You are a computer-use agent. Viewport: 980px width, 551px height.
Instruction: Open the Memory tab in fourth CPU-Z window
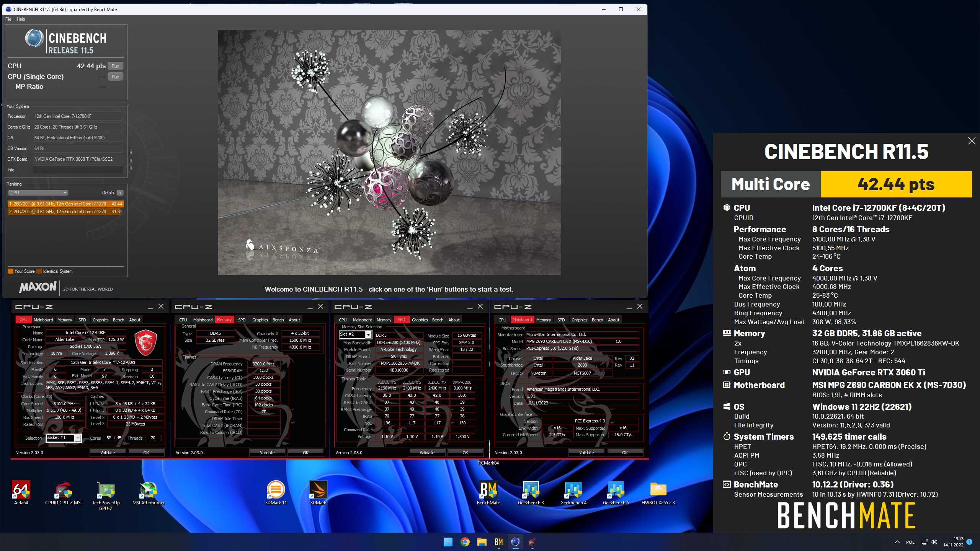(x=543, y=320)
